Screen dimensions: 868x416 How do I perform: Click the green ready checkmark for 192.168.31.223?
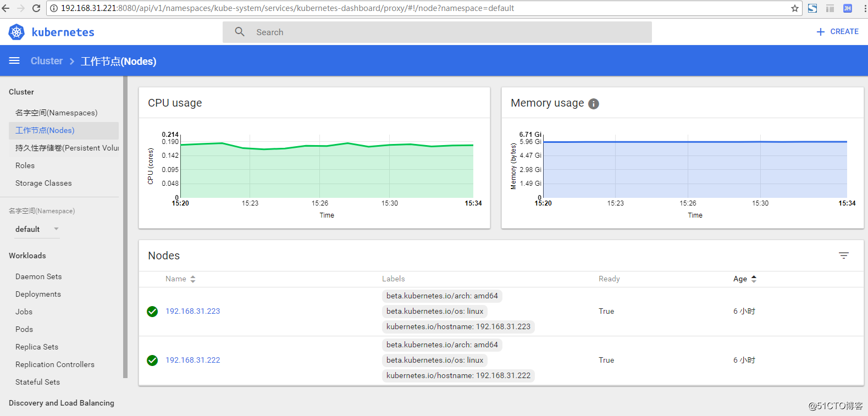152,312
